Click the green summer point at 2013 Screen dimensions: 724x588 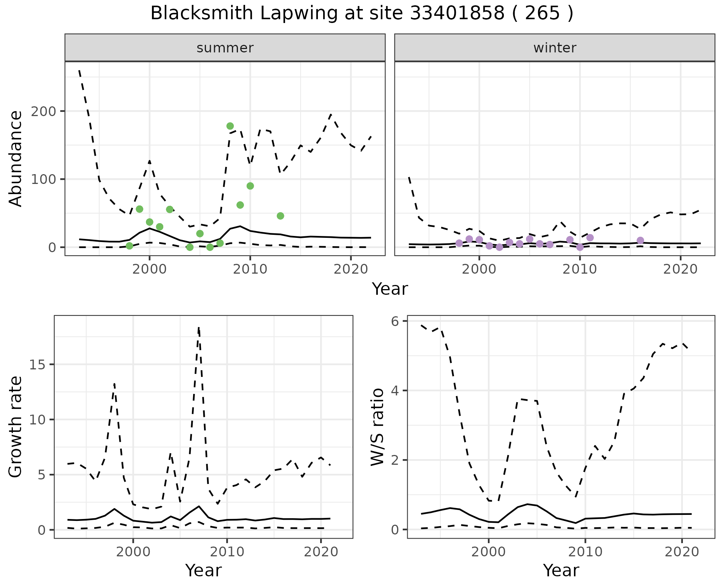coord(280,216)
